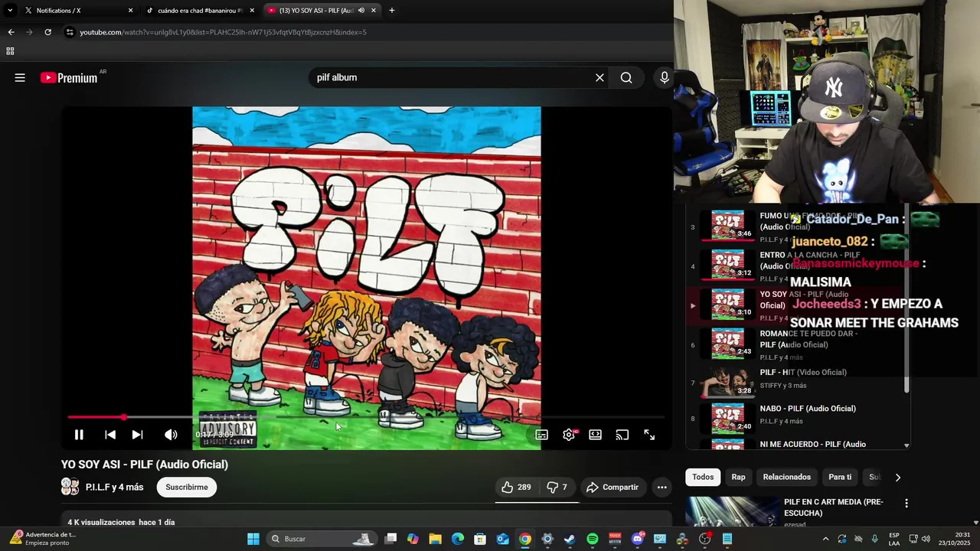The height and width of the screenshot is (551, 980).
Task: Play FUMO UNO playlist item 3
Action: [x=796, y=227]
